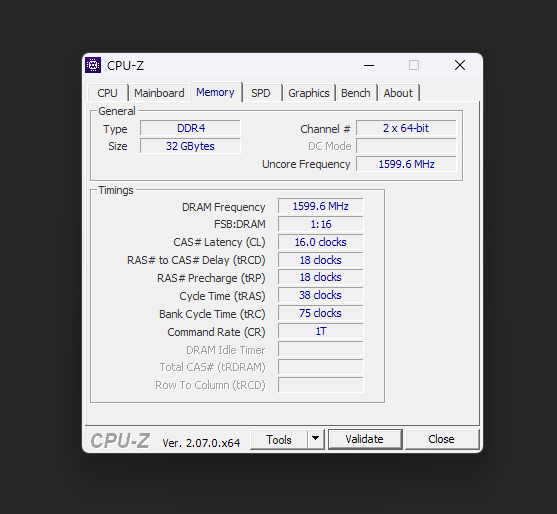This screenshot has height=514, width=557.
Task: Click the Command Rate value 1T
Action: [321, 331]
